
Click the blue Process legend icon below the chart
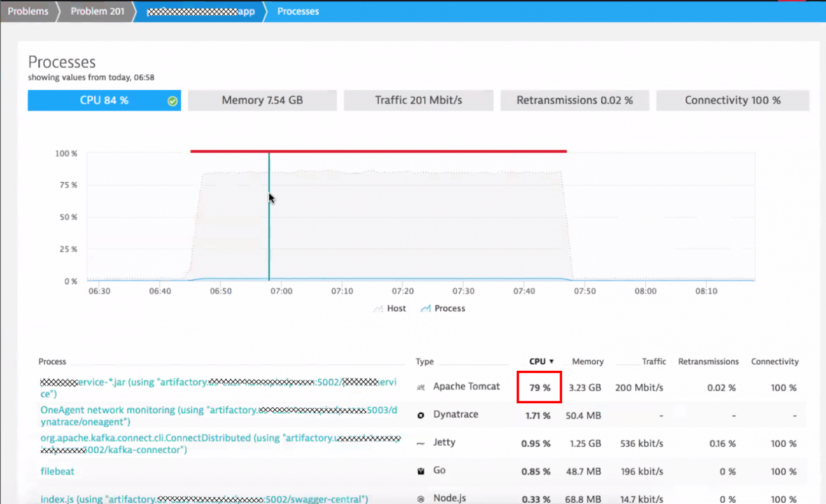click(x=427, y=308)
